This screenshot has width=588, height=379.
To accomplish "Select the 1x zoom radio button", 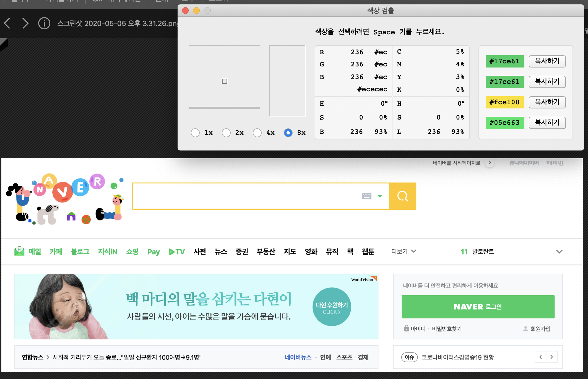I will click(x=195, y=133).
